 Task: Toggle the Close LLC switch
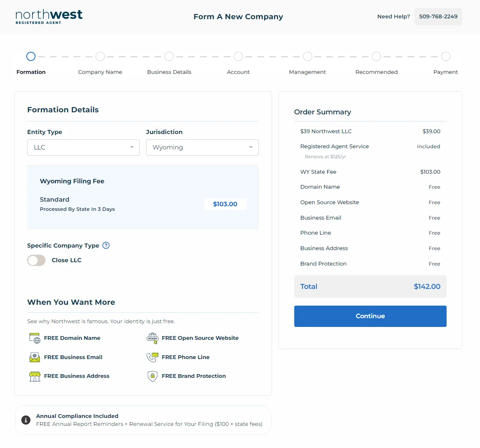pyautogui.click(x=36, y=260)
